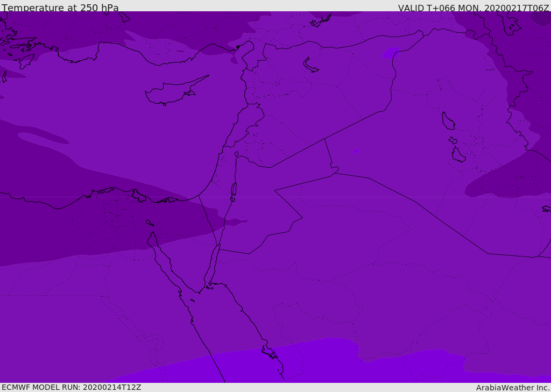Click the dark purple area over Mediterranean
This screenshot has height=392, width=551.
point(81,172)
